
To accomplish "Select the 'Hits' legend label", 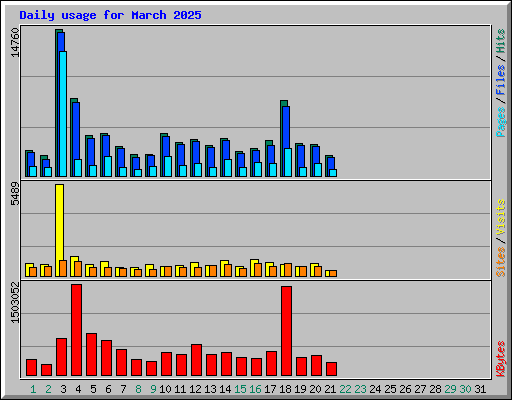I will (500, 41).
